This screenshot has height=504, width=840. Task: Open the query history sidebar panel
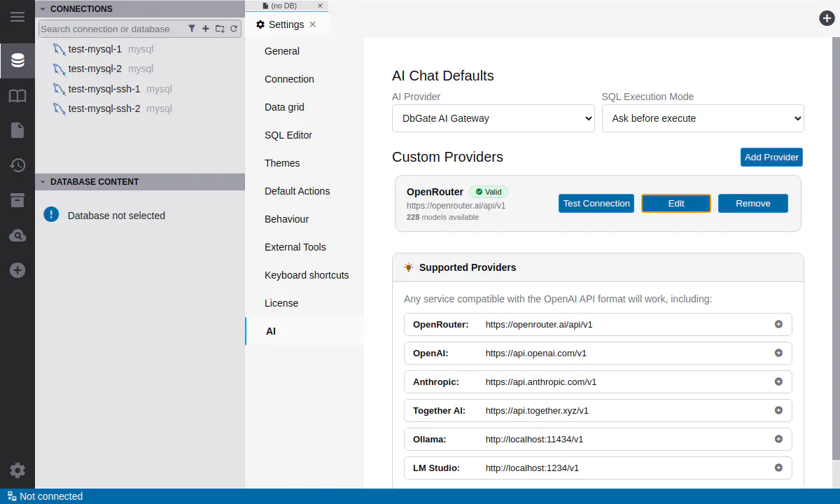pyautogui.click(x=17, y=165)
